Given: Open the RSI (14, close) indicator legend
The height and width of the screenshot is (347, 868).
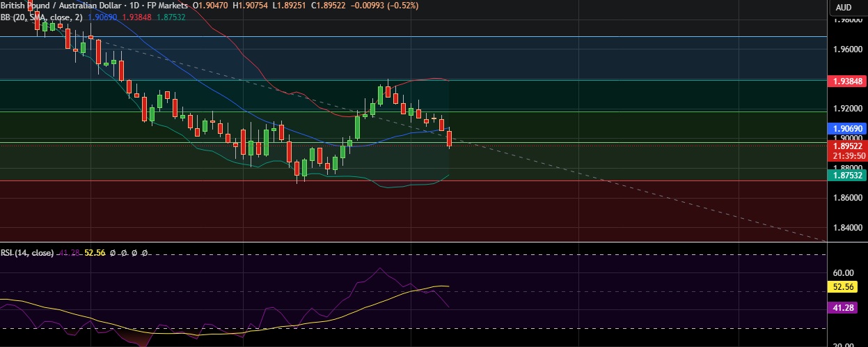Looking at the screenshot, I should point(27,253).
